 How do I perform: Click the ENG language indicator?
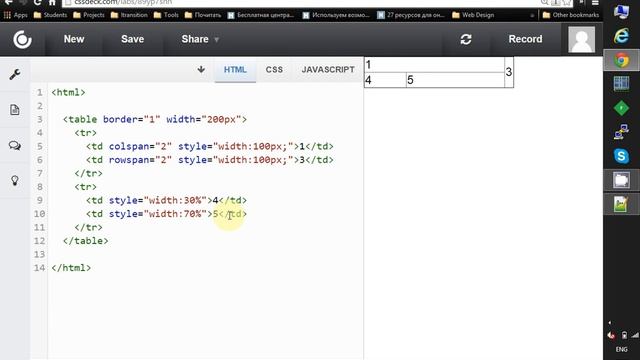622,349
